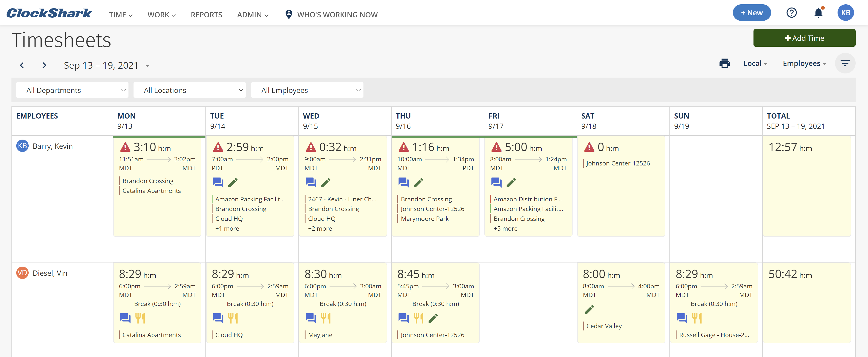Open the REPORTS menu
868x357 pixels.
tap(206, 14)
